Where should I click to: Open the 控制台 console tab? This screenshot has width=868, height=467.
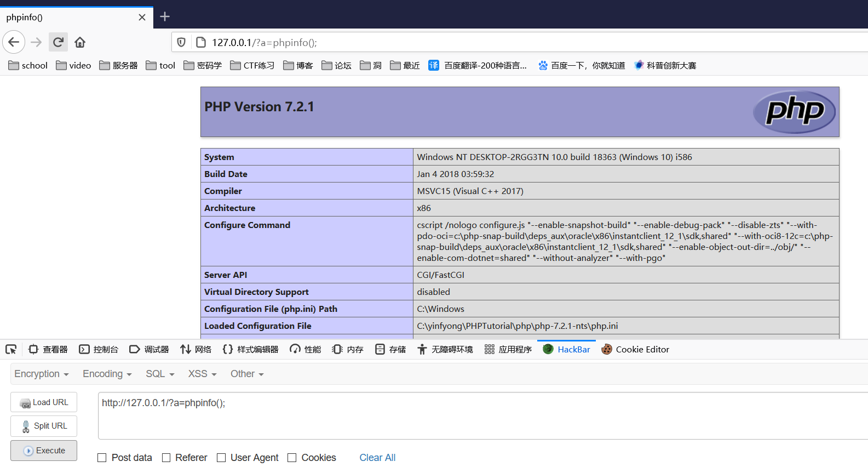point(99,349)
